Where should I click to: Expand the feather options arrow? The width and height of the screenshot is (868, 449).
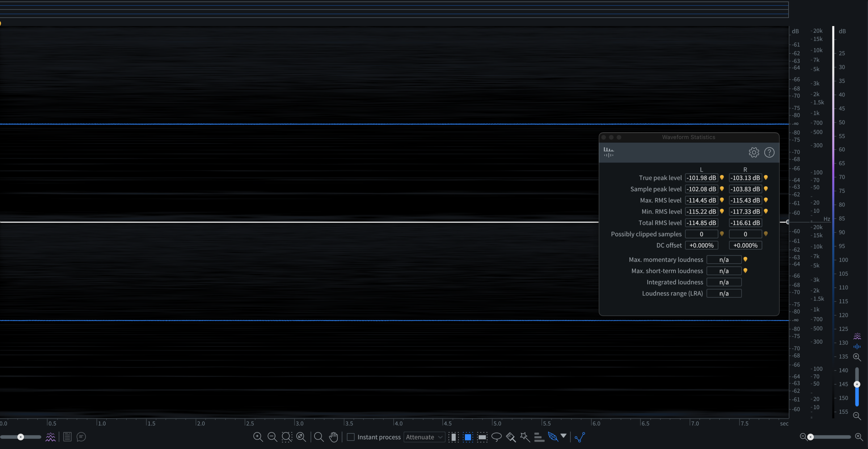point(564,435)
